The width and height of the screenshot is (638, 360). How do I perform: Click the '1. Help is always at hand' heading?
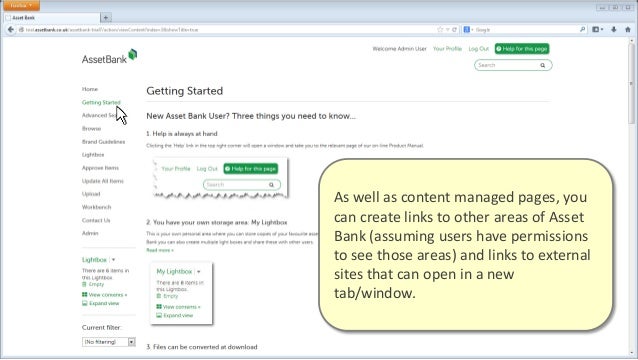click(x=182, y=134)
